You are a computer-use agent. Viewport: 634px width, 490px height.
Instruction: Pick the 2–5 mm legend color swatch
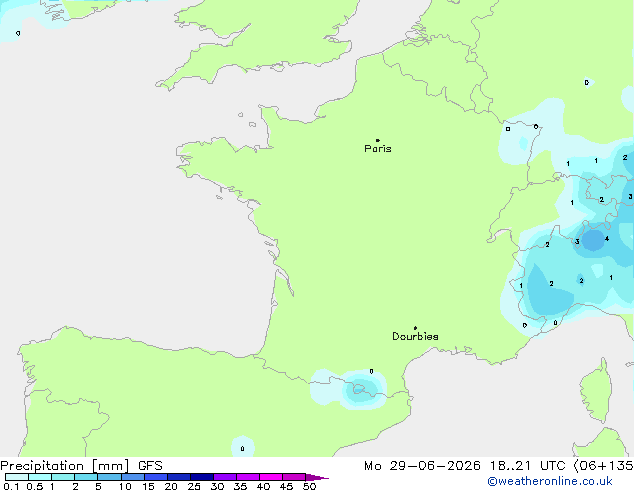86,477
